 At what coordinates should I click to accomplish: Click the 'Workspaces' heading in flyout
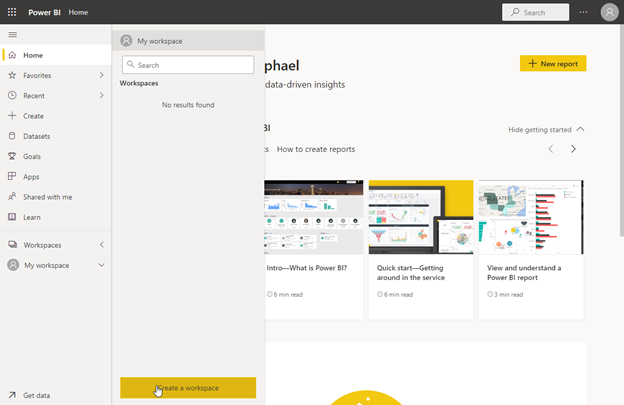pyautogui.click(x=139, y=83)
